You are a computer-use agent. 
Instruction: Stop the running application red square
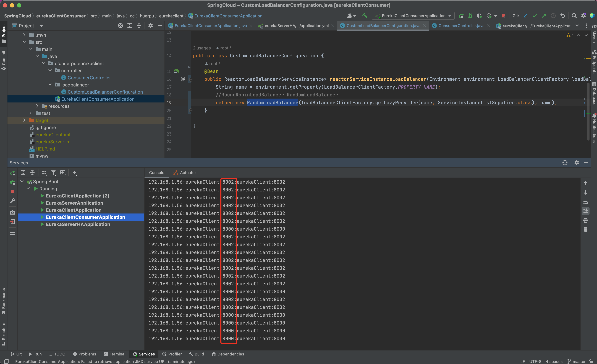[x=503, y=16]
